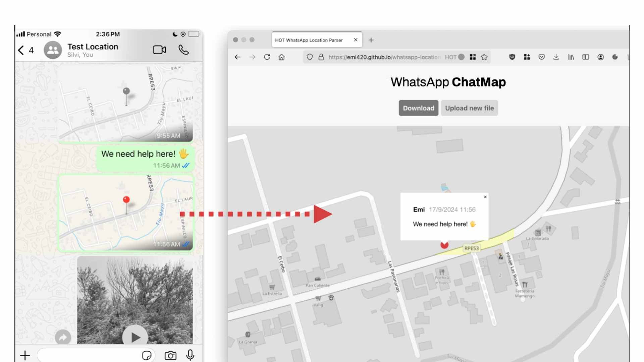Start a voice call with the group
Viewport: 644px width, 362px height.
(x=184, y=50)
